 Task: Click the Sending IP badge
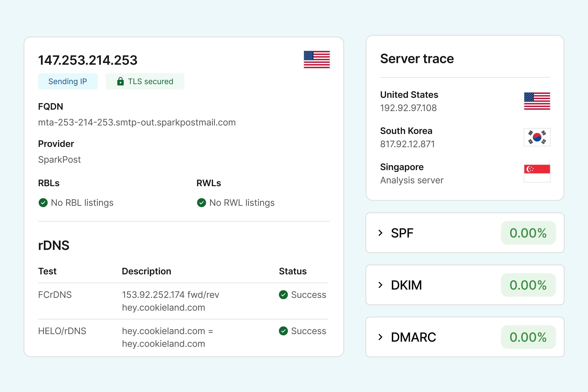coord(68,82)
